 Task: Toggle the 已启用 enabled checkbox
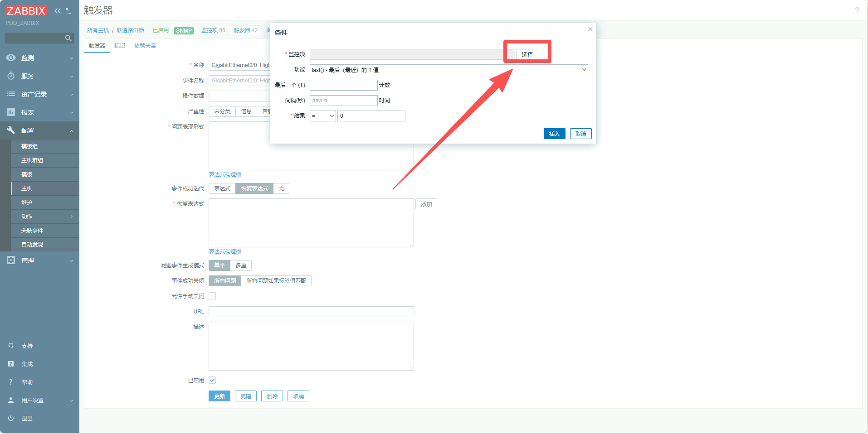212,380
